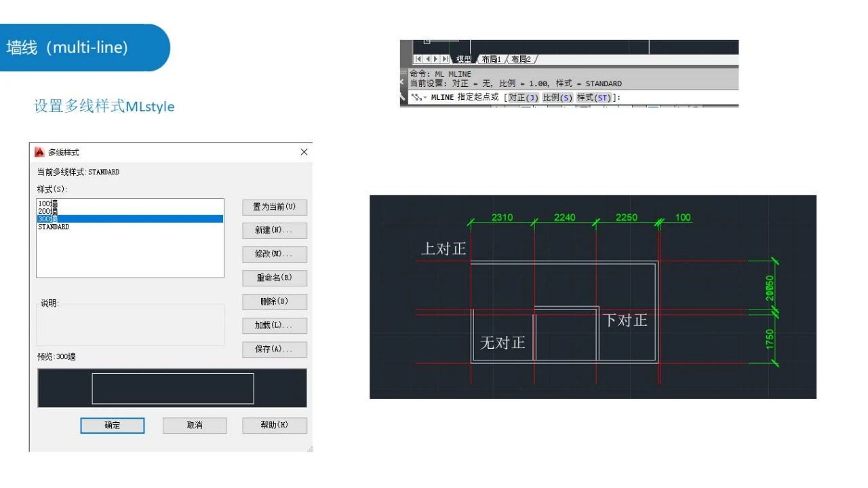Image resolution: width=868 pixels, height=488 pixels.
Task: Close the 多线样式 dialog
Action: tap(304, 152)
